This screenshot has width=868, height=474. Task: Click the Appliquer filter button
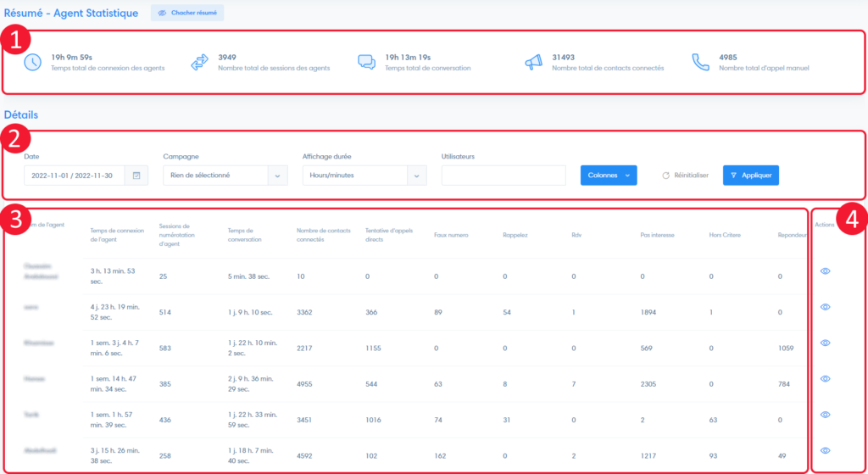[x=750, y=176]
